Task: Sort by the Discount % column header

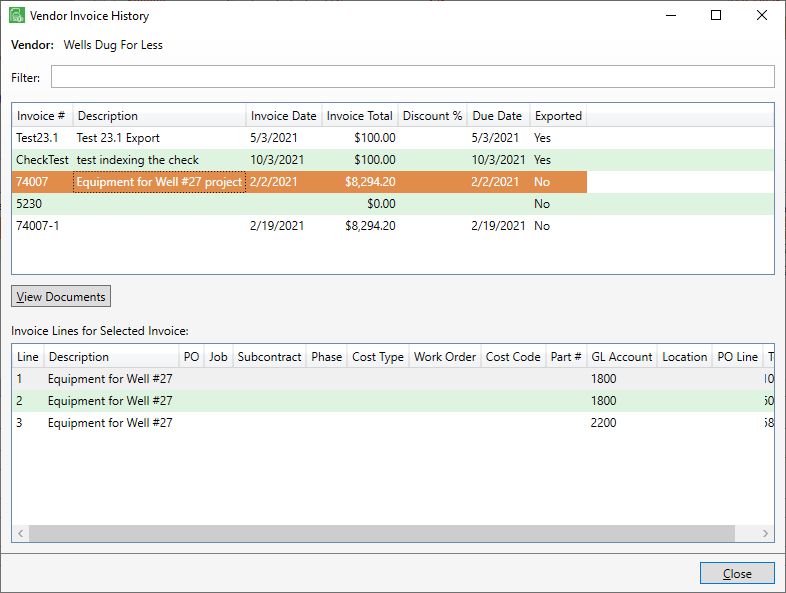Action: pyautogui.click(x=432, y=116)
